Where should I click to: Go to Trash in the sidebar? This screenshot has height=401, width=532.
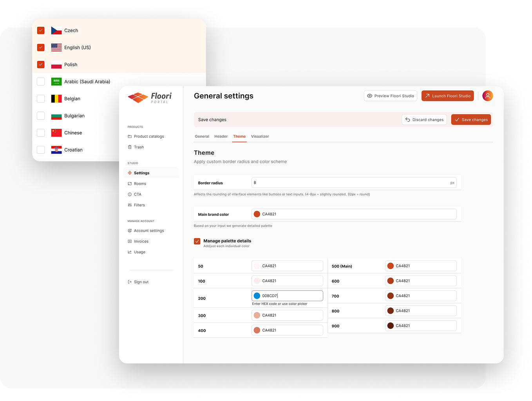(139, 147)
